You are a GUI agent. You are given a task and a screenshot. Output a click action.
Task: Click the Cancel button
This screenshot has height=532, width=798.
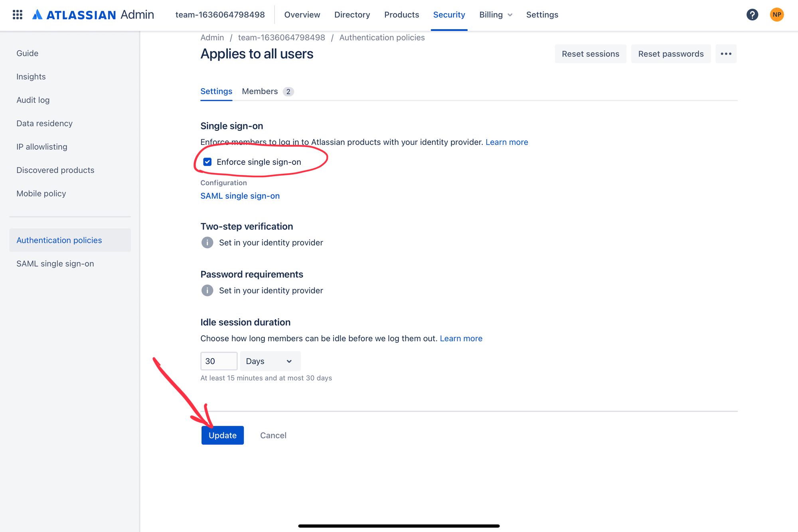click(273, 435)
